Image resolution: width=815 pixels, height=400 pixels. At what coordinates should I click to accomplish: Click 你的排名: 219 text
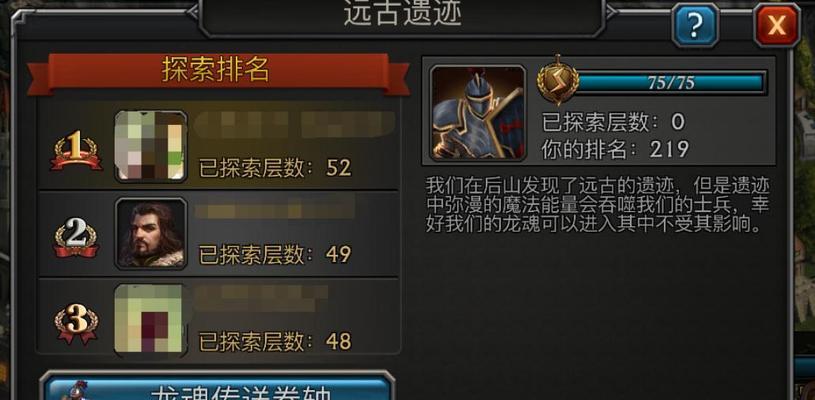click(x=615, y=150)
